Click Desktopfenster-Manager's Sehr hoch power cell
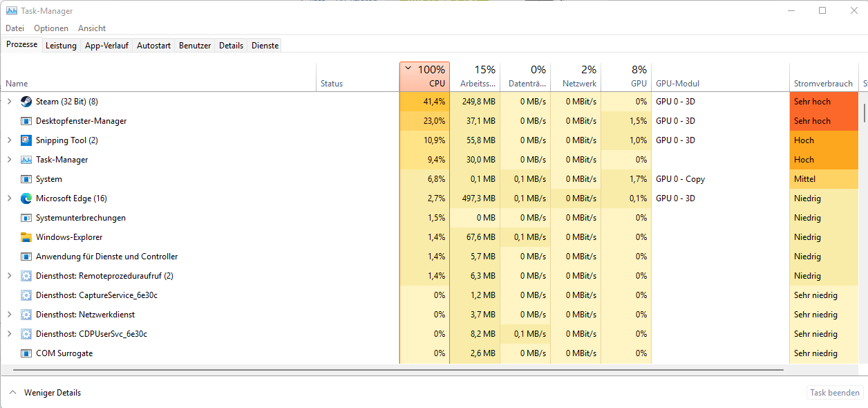Viewport: 868px width, 408px height. (824, 121)
